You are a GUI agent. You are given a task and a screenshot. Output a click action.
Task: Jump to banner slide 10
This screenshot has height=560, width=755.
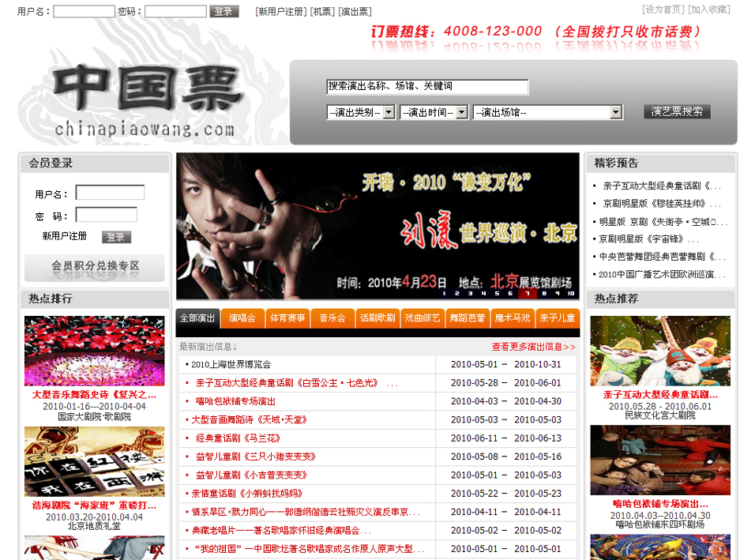point(571,293)
